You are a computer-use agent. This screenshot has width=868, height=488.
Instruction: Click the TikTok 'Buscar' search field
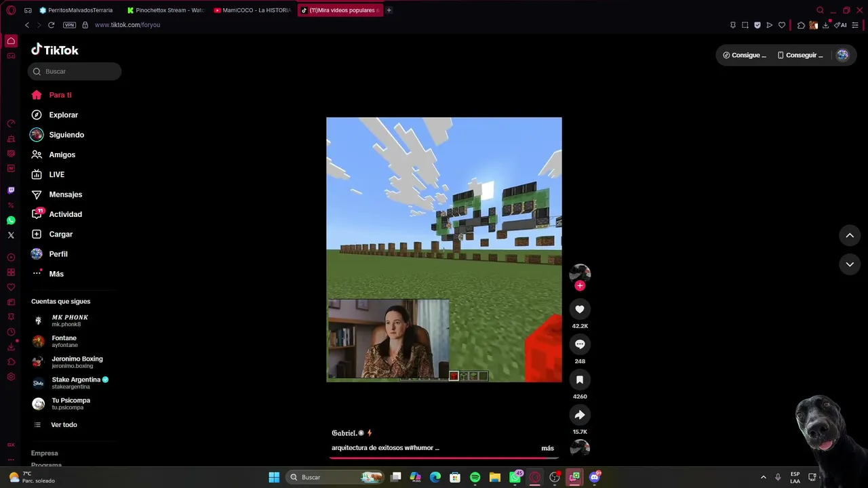point(75,71)
